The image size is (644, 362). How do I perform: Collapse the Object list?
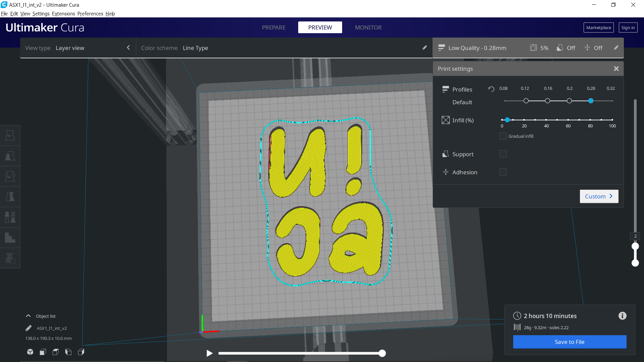pyautogui.click(x=29, y=316)
